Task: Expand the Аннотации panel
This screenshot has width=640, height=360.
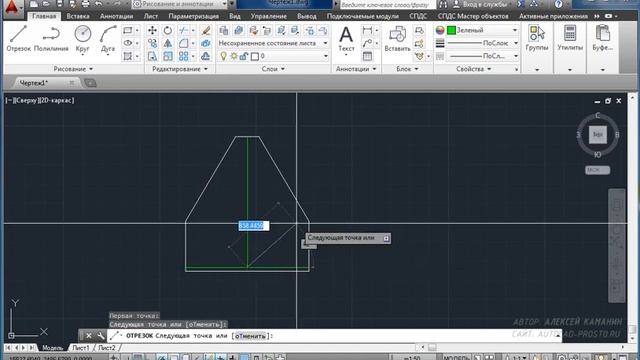Action: (x=356, y=69)
